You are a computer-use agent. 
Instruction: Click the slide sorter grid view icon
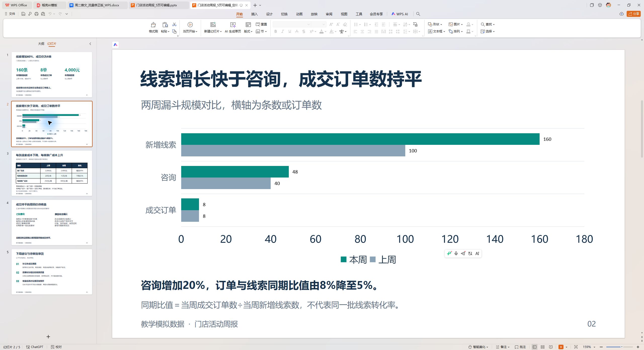click(543, 347)
